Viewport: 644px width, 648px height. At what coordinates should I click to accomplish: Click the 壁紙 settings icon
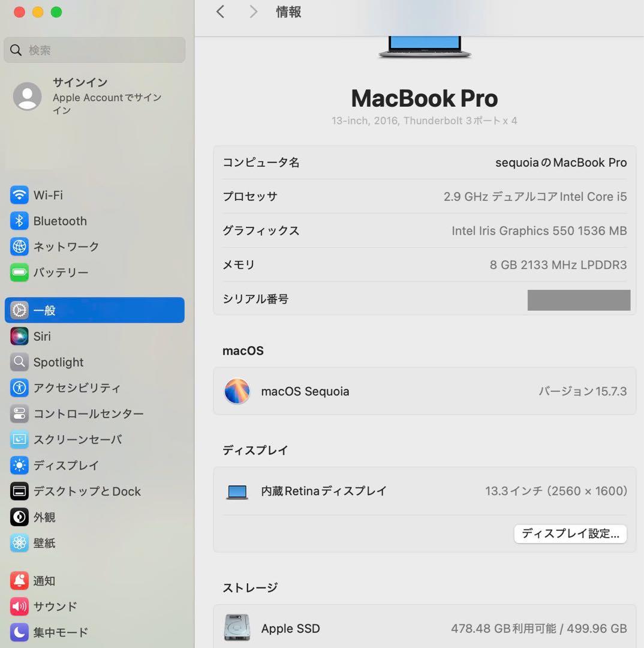(19, 543)
